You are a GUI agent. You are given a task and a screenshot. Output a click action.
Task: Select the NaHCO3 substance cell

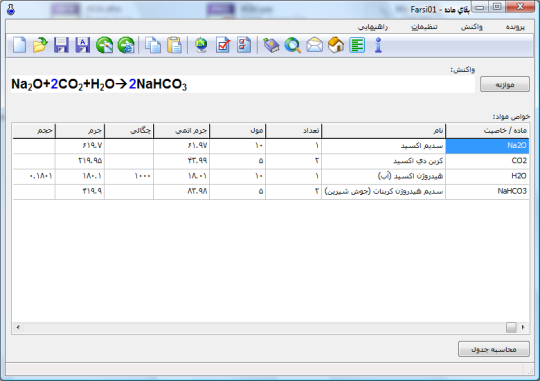tap(487, 191)
